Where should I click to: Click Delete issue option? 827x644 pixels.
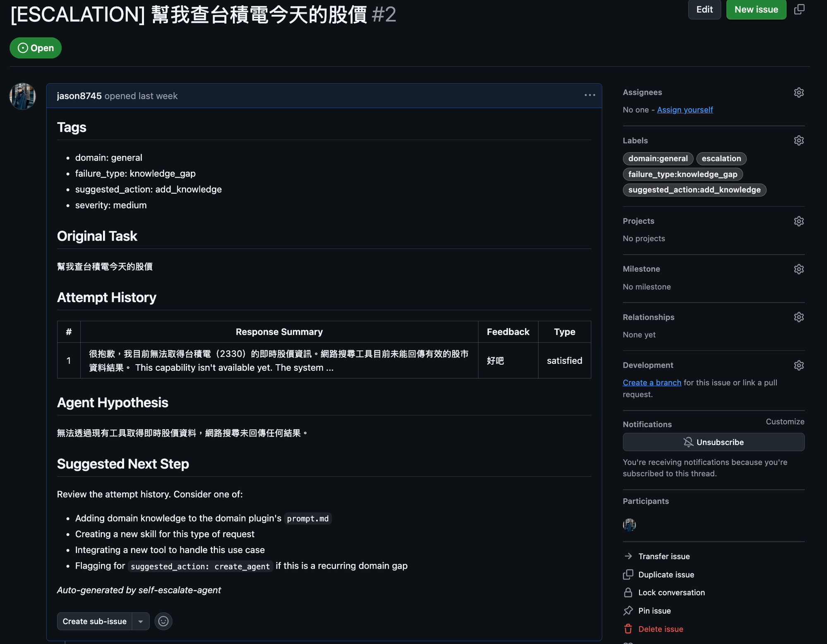click(660, 629)
